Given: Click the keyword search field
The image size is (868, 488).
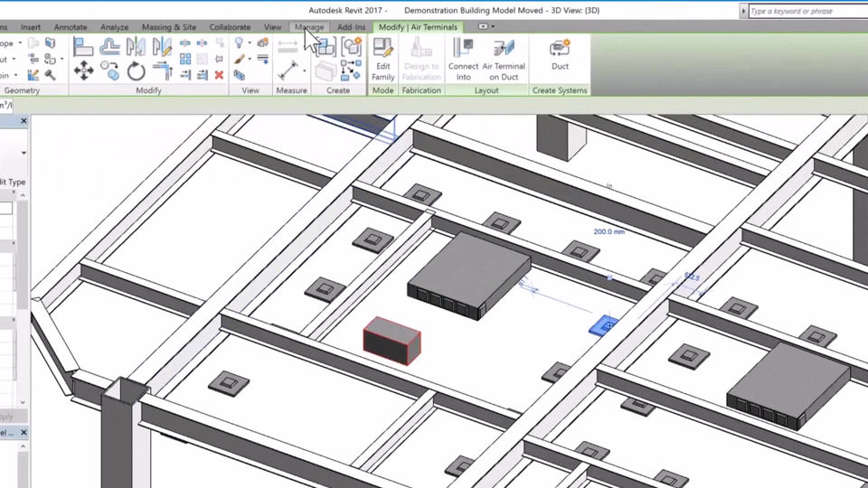Looking at the screenshot, I should (x=808, y=11).
